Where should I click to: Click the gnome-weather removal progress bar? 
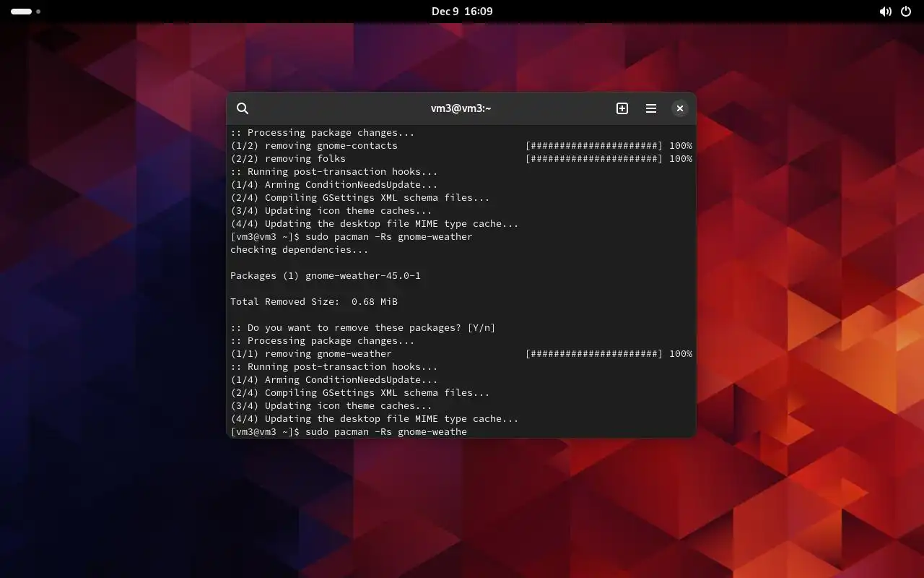point(594,354)
